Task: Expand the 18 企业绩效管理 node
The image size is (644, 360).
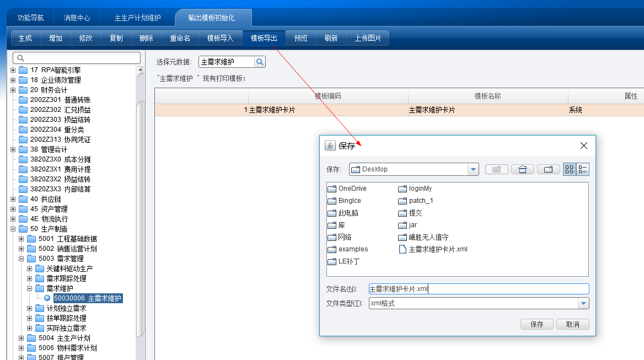Action: tap(13, 80)
